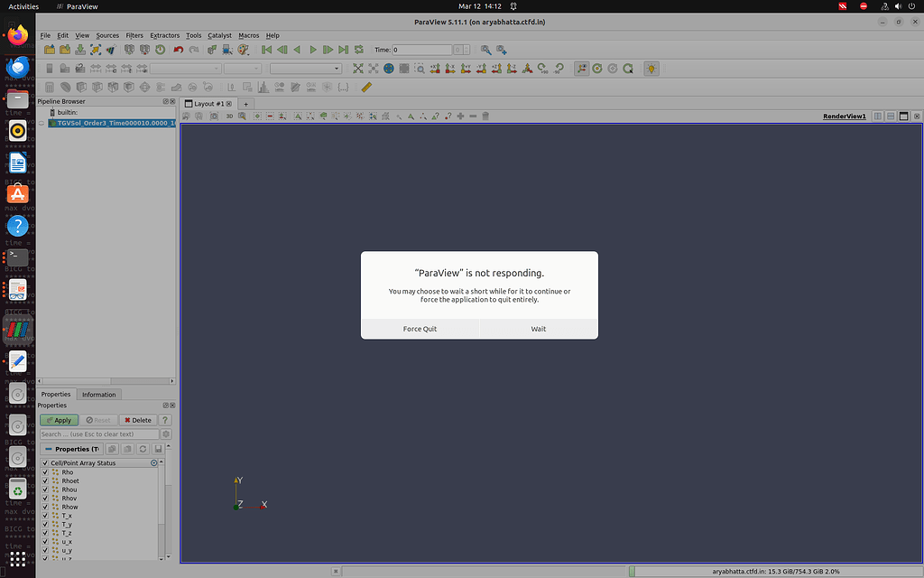Open the Calculator filter icon
The image size is (924, 578).
48,86
